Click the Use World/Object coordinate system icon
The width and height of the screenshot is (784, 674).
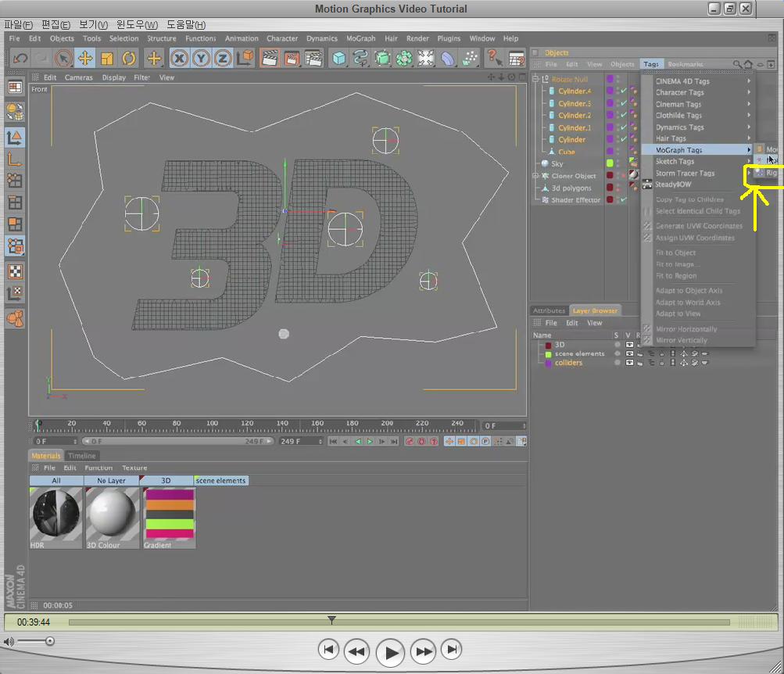(x=245, y=59)
